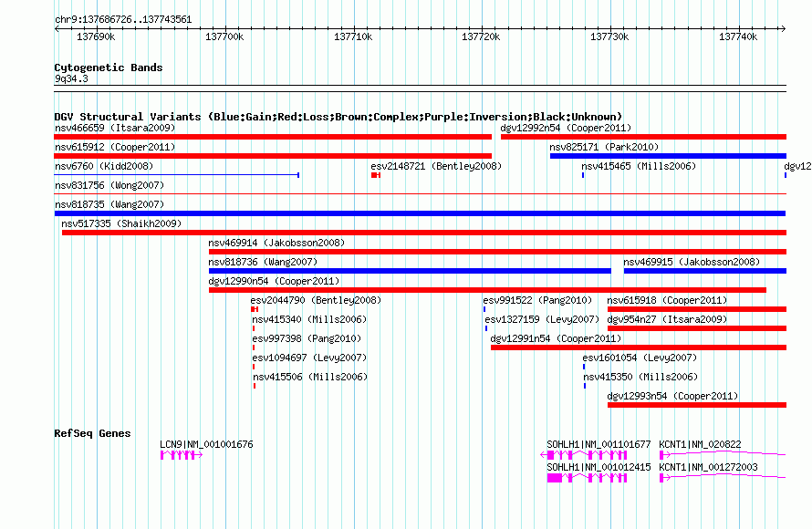Viewport: 812px width, 529px height.
Task: Select the dgv12991n54 (Cooper2011) red bar
Action: [x=639, y=347]
